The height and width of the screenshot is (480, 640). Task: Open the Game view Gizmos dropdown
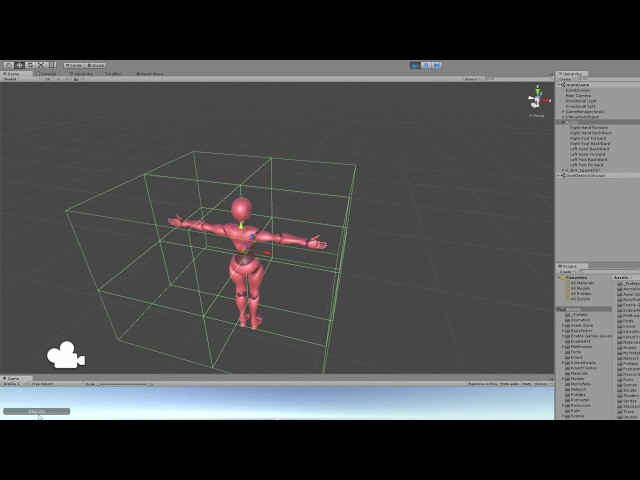pyautogui.click(x=543, y=384)
